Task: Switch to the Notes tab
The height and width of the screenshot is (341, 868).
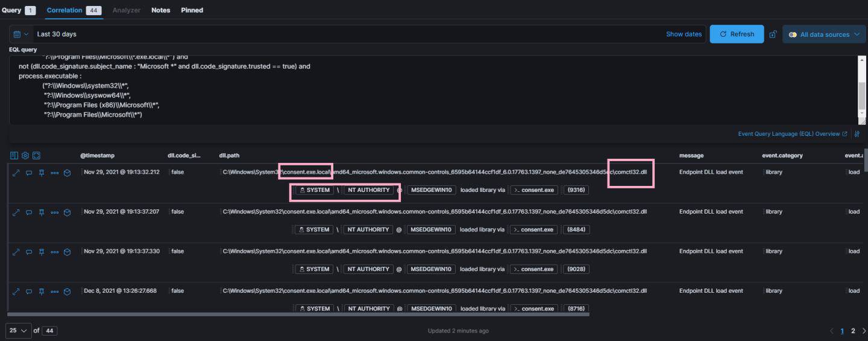Action: click(x=160, y=10)
